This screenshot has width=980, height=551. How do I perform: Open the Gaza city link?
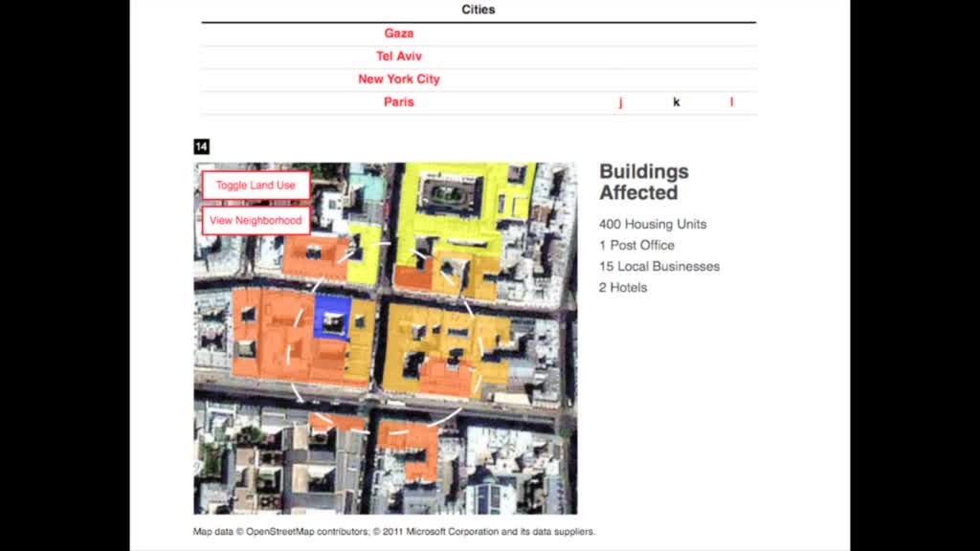click(x=399, y=33)
